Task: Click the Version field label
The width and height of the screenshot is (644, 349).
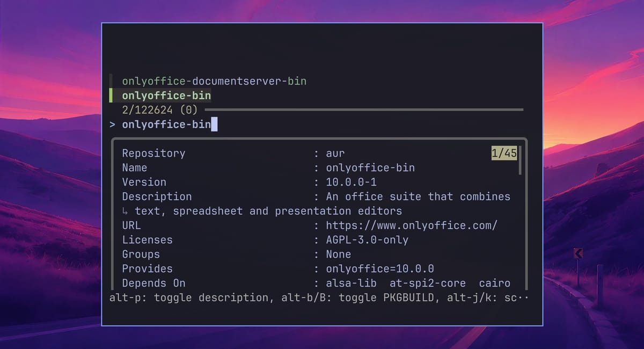Action: [x=144, y=182]
